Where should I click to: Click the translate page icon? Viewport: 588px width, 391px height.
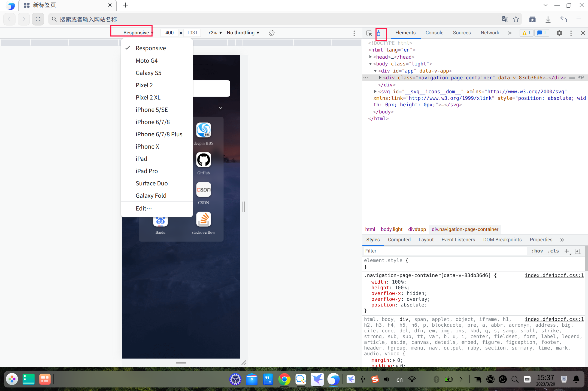tap(505, 19)
